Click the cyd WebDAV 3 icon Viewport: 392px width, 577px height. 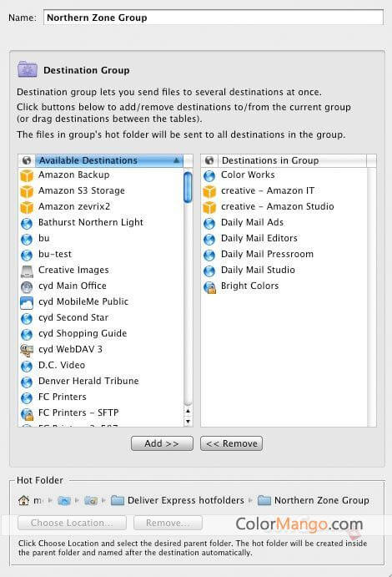click(x=27, y=350)
